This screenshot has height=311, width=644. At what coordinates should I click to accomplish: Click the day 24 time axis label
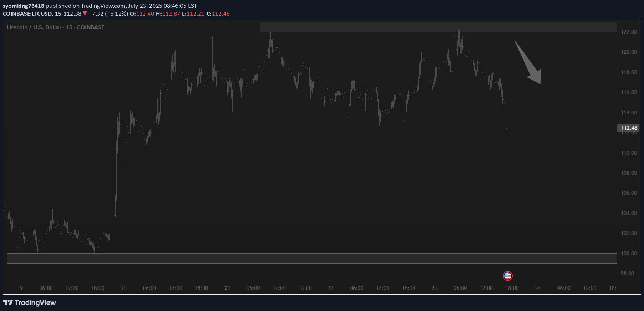pos(538,288)
